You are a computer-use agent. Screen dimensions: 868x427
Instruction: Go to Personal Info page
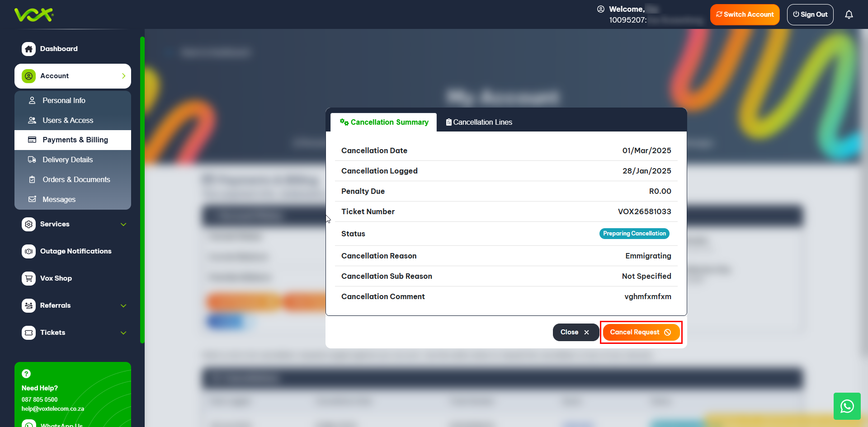point(64,100)
